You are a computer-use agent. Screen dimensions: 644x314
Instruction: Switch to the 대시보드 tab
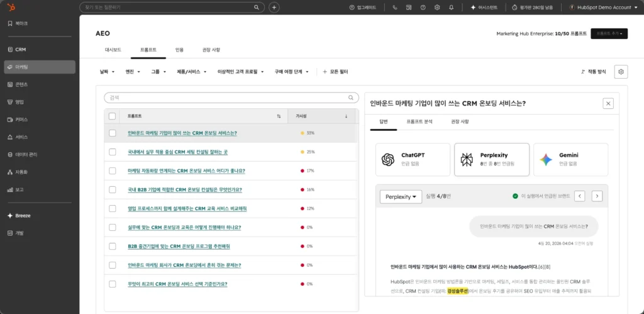113,50
